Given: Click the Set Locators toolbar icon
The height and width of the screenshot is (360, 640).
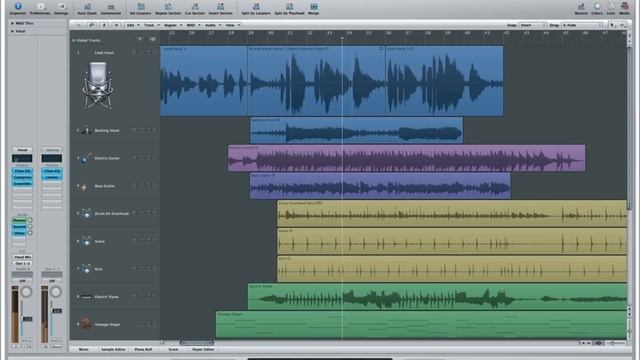Looking at the screenshot, I should tap(141, 8).
